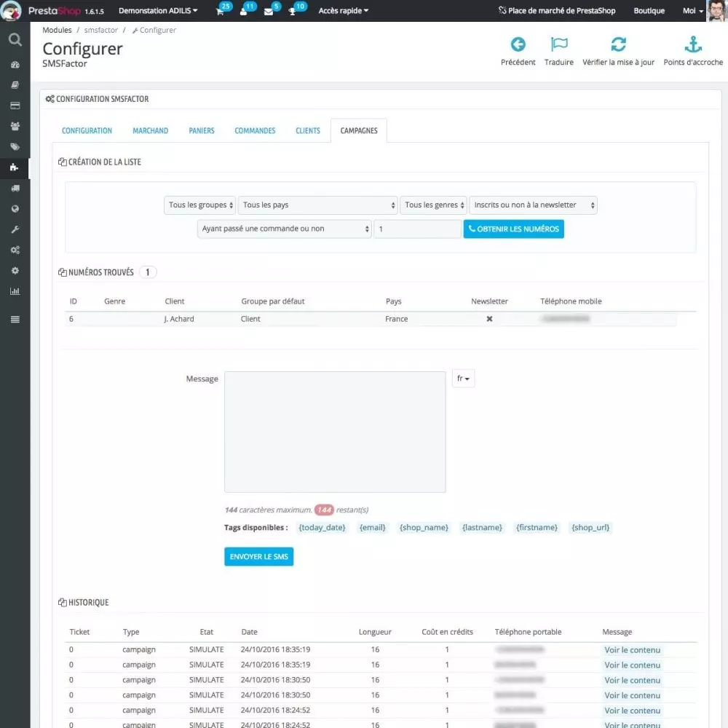
Task: Focus the number field containing 1
Action: pos(417,229)
